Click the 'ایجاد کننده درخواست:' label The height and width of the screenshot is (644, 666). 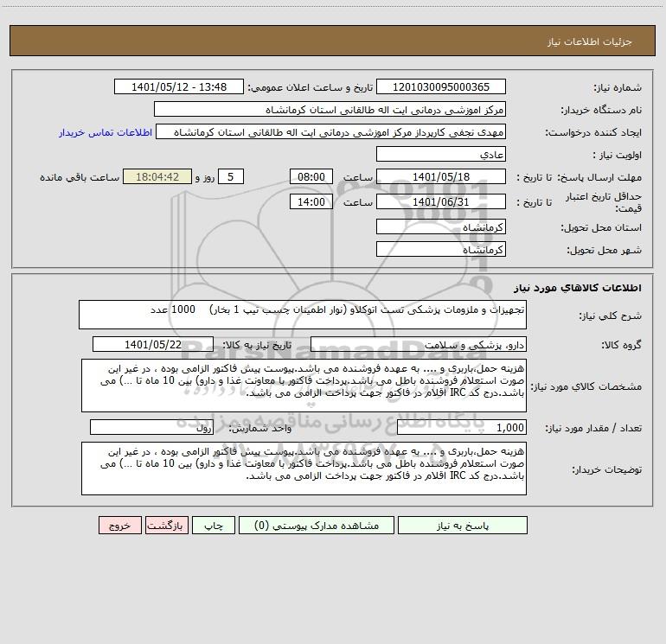(x=593, y=133)
